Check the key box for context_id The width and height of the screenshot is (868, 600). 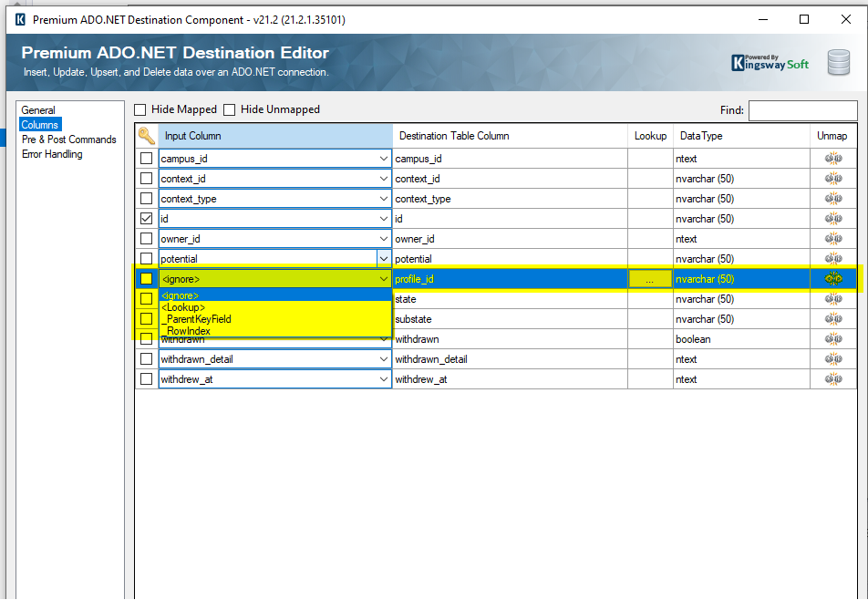coord(146,178)
